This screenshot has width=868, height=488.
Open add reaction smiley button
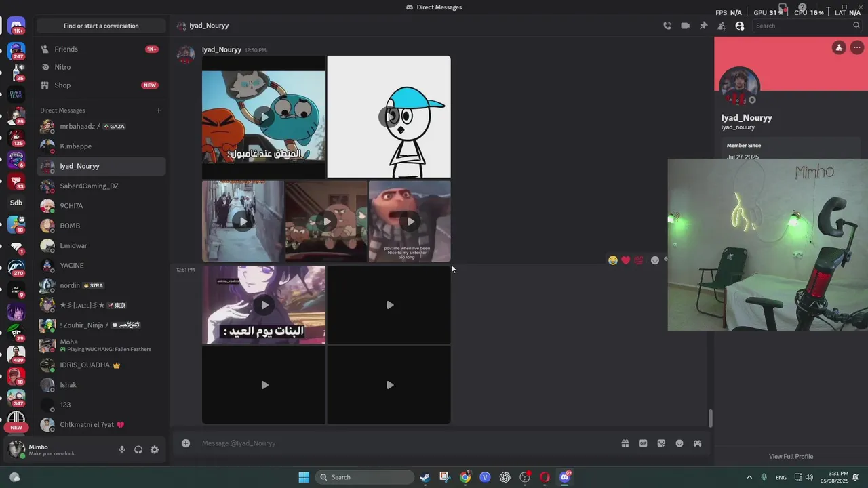click(655, 260)
